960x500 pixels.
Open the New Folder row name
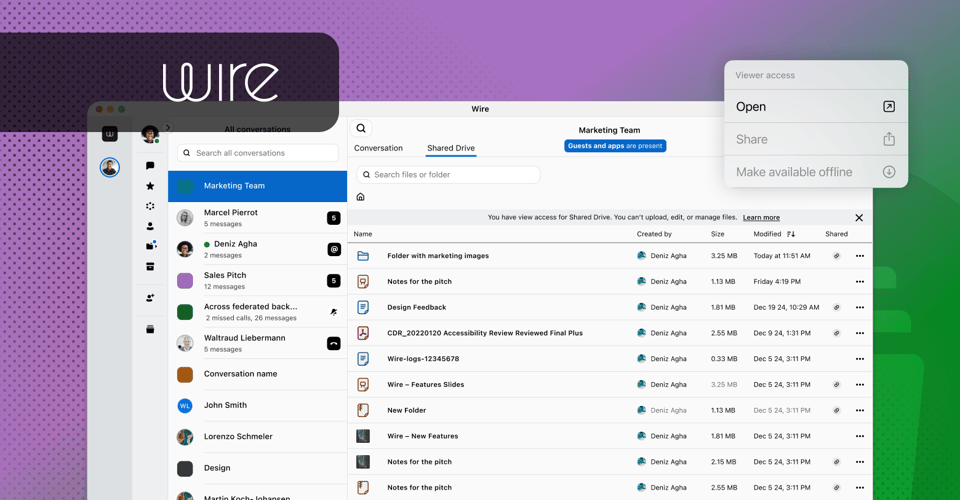[x=407, y=411]
